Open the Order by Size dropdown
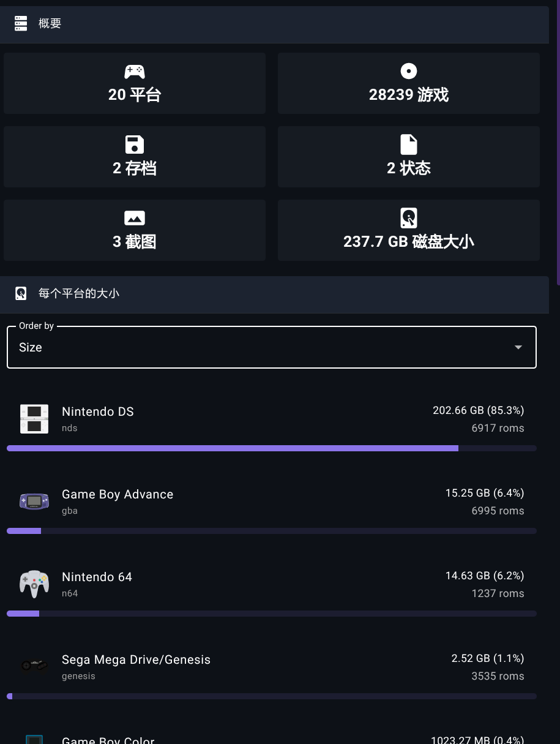 point(272,347)
